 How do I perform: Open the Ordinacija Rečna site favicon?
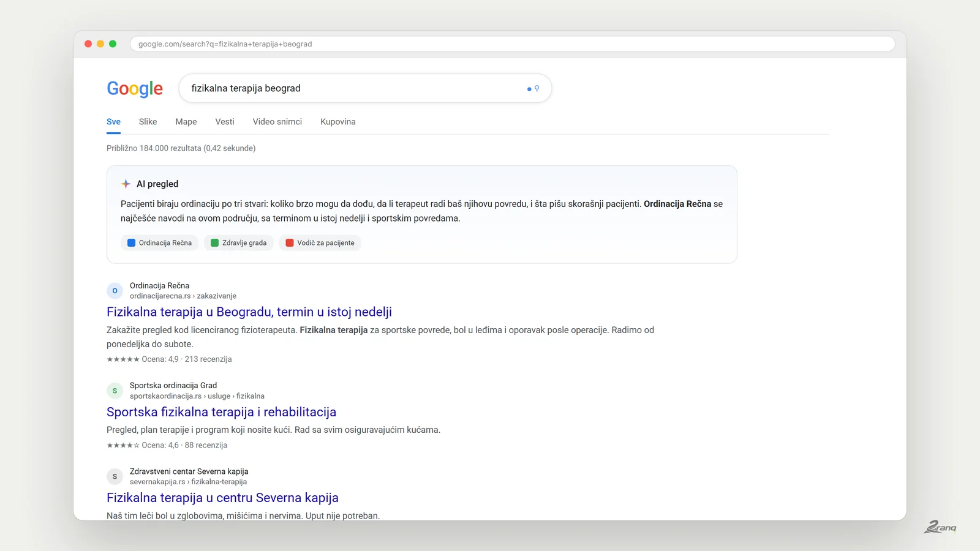pyautogui.click(x=115, y=291)
